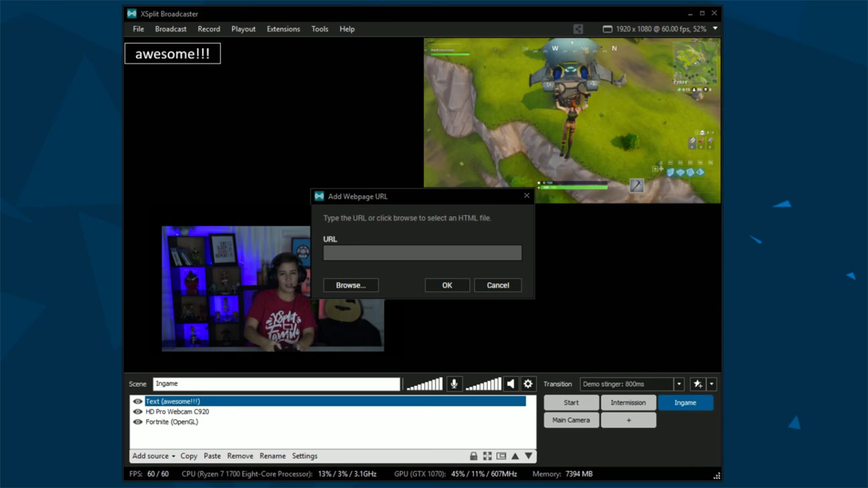Mute the speaker audio icon
This screenshot has height=488, width=868.
click(x=511, y=384)
